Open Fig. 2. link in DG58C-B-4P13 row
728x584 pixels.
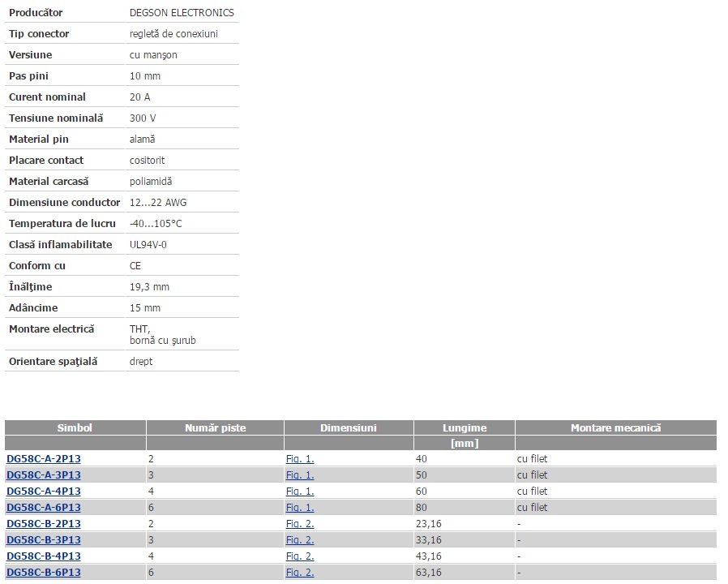(300, 556)
